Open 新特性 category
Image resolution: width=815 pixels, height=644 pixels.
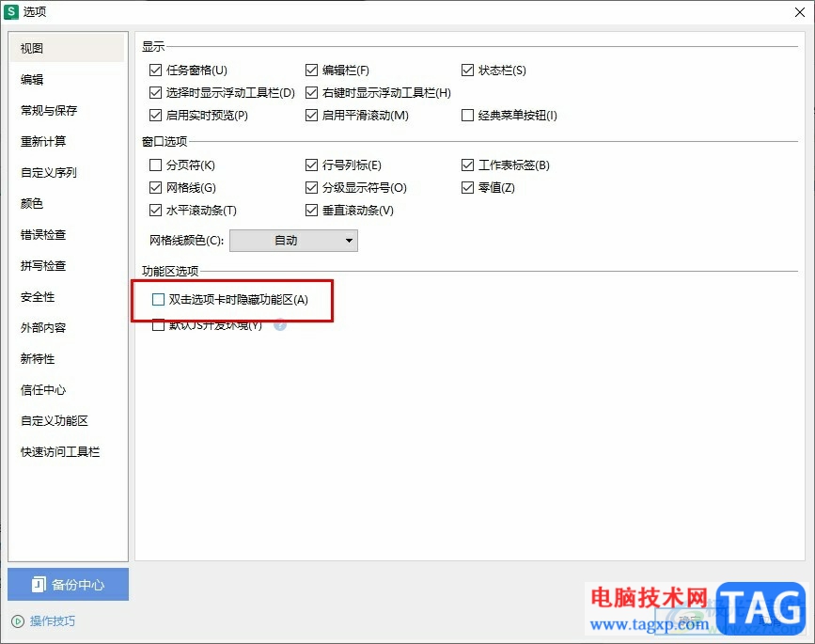point(67,358)
